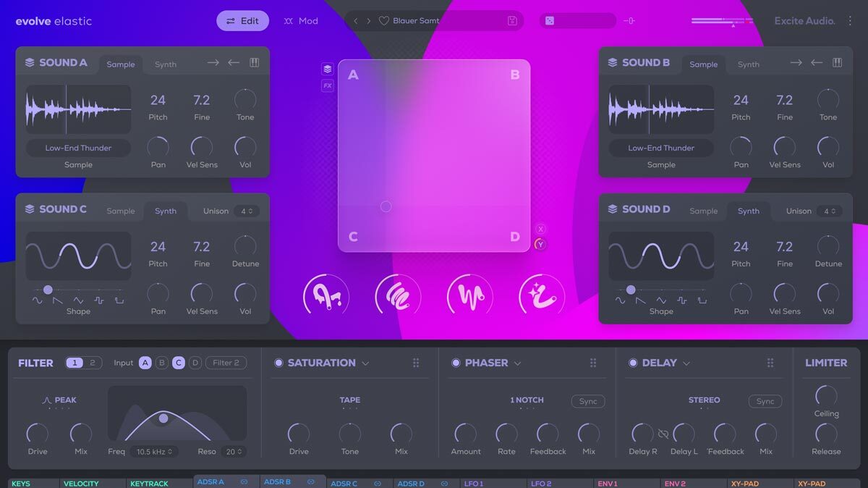Toggle filter input B
Image resolution: width=868 pixels, height=488 pixels.
162,363
